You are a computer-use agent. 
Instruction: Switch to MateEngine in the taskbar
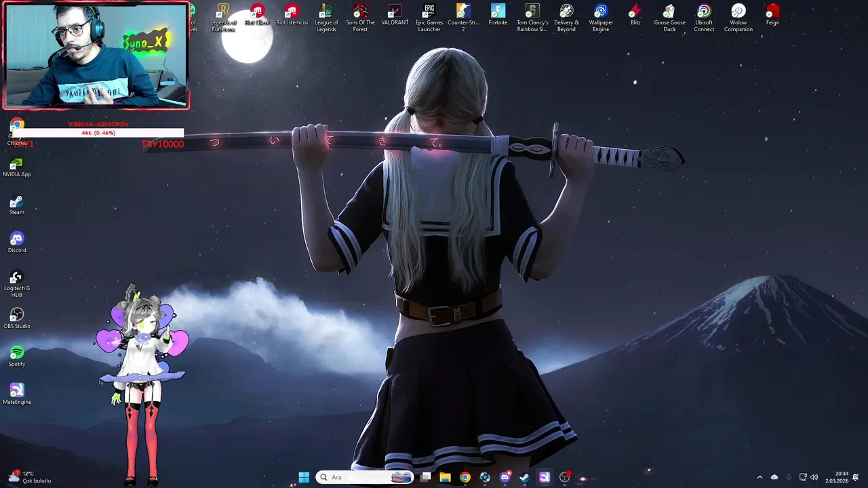point(544,477)
